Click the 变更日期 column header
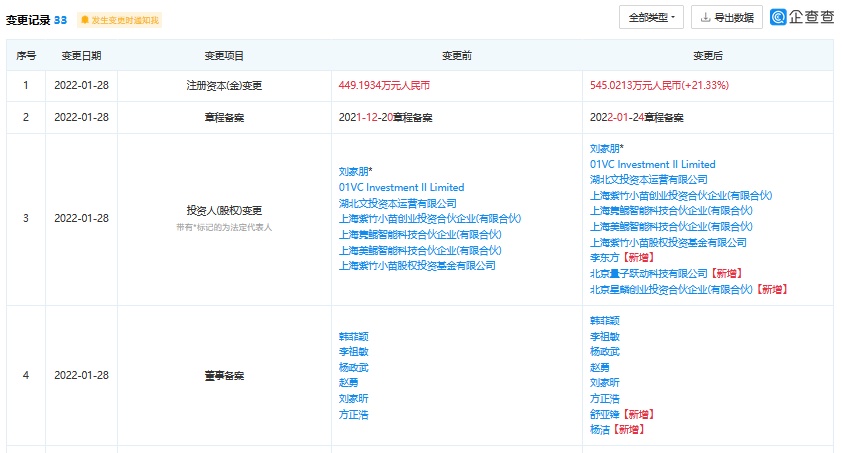Image resolution: width=842 pixels, height=453 pixels. pyautogui.click(x=81, y=56)
